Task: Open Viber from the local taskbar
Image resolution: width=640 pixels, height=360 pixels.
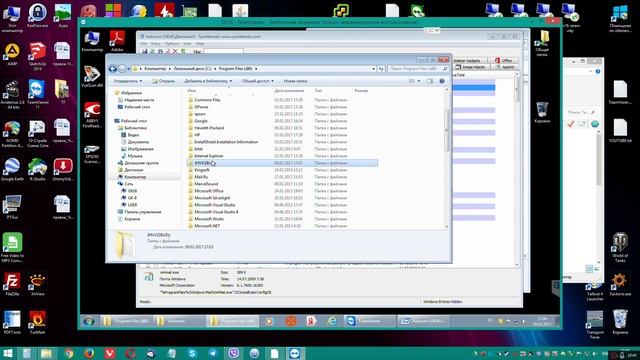Action: click(x=233, y=353)
